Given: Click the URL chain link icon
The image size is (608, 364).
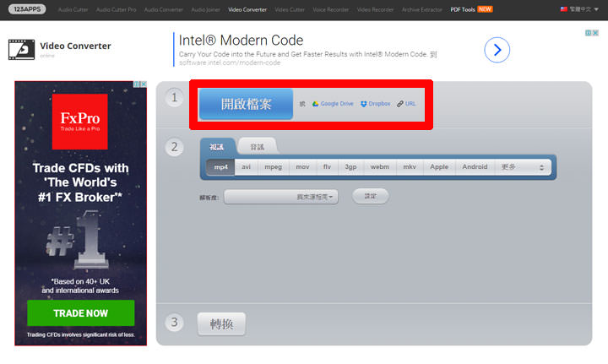Looking at the screenshot, I should click(x=399, y=104).
